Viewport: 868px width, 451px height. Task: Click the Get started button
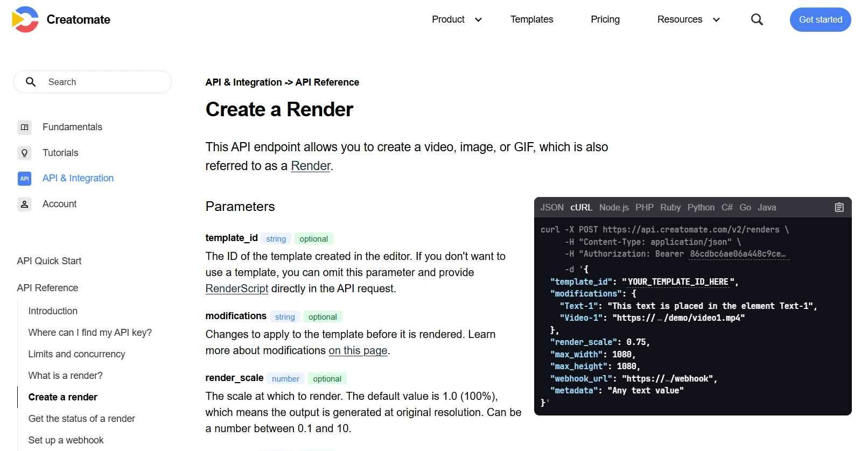pyautogui.click(x=820, y=19)
